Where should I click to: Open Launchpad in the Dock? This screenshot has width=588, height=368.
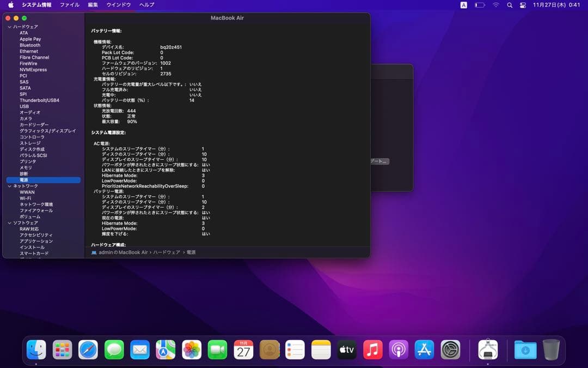[x=62, y=349]
